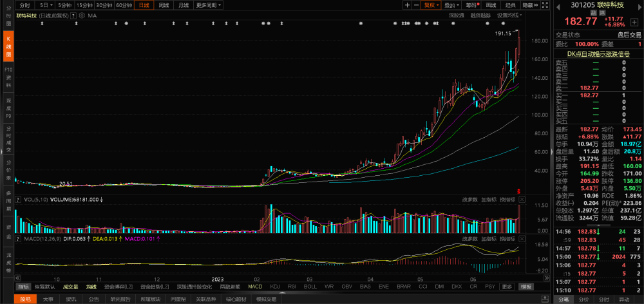Close the MACD indicator panel
Image resolution: width=644 pixels, height=304 pixels.
pos(522,238)
